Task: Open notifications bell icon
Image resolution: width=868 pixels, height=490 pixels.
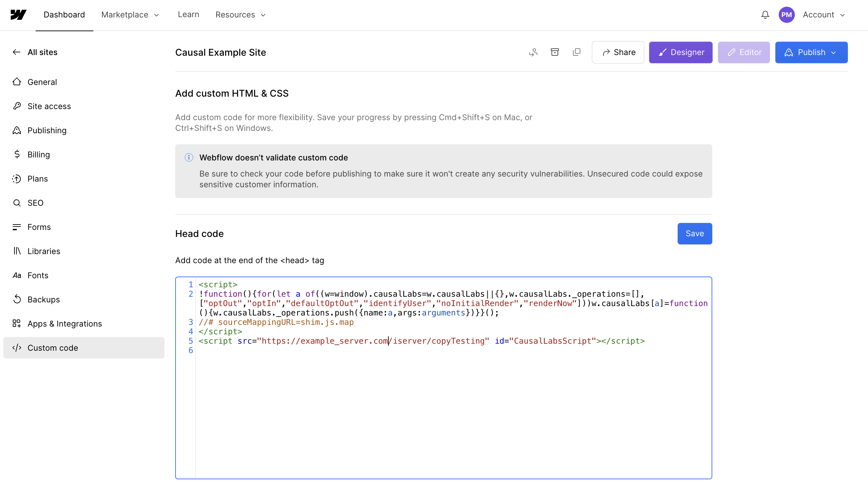Action: tap(765, 15)
